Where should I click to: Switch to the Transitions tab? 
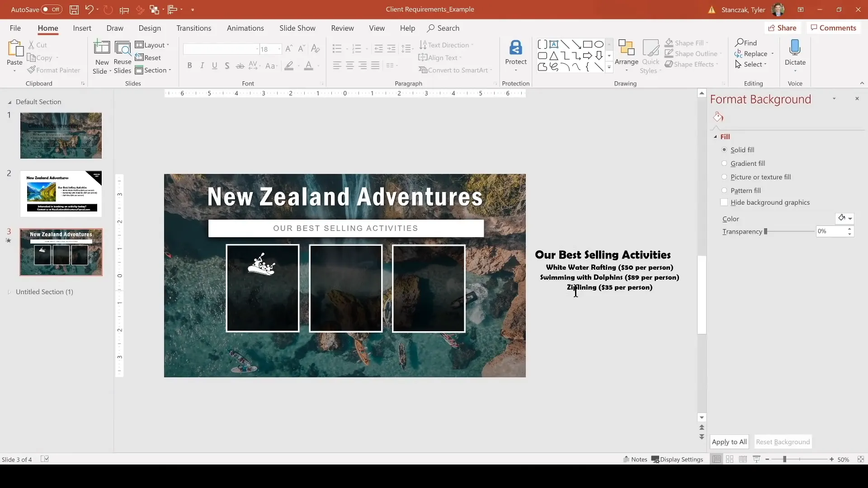(x=193, y=28)
